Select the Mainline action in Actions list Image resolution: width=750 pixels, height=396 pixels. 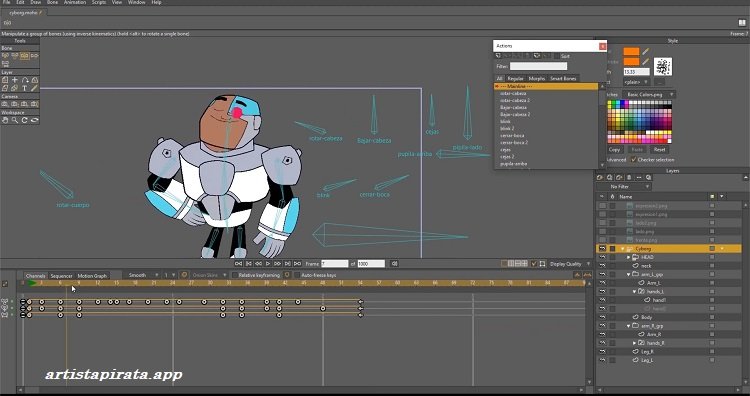point(546,87)
